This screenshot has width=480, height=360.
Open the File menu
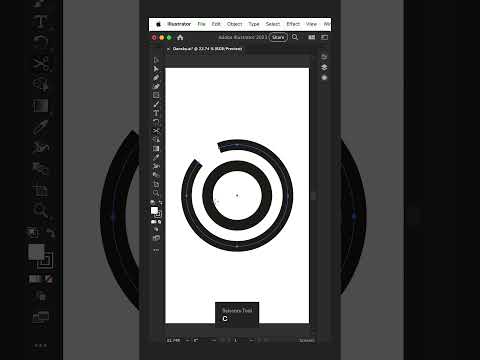(201, 24)
